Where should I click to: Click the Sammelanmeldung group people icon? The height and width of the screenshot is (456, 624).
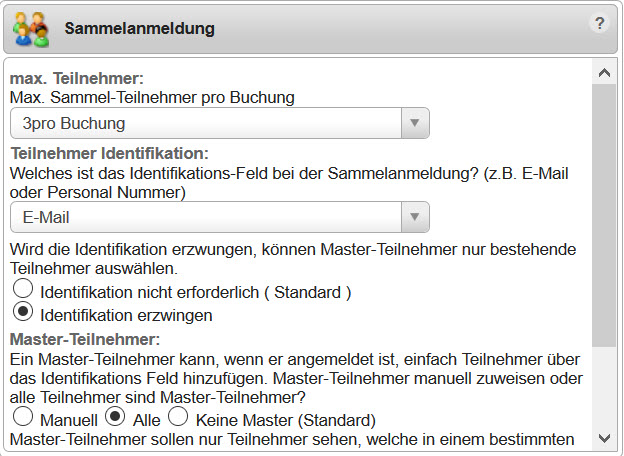coord(31,28)
